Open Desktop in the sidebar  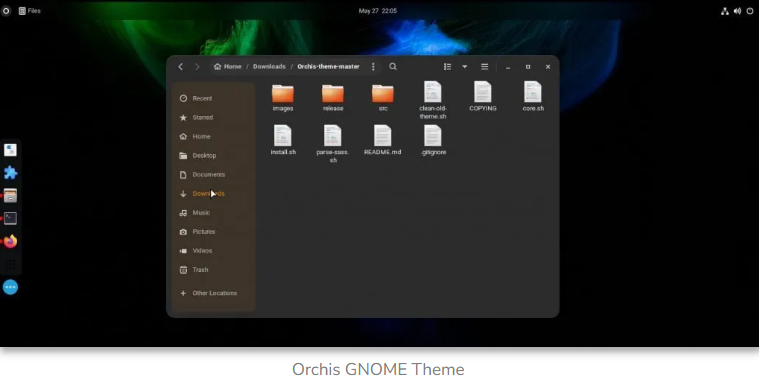[213, 155]
